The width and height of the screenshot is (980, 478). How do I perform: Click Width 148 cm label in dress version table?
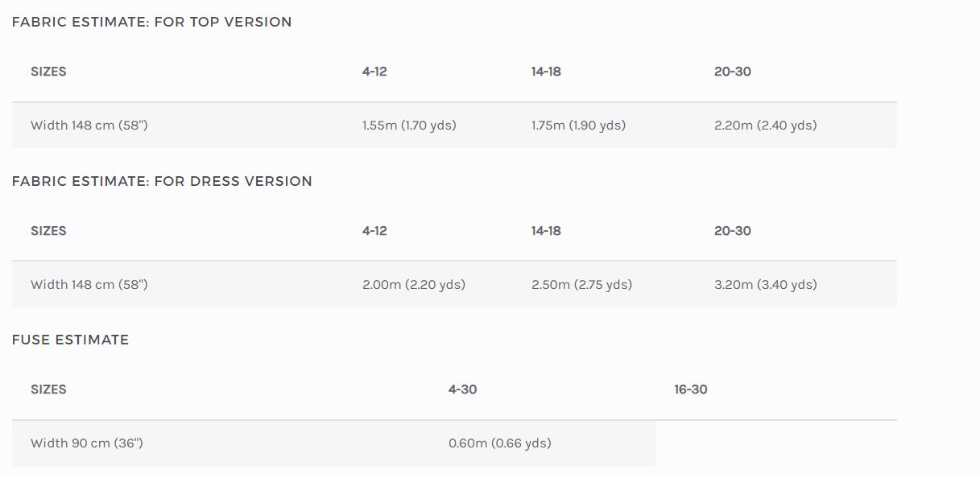[89, 285]
